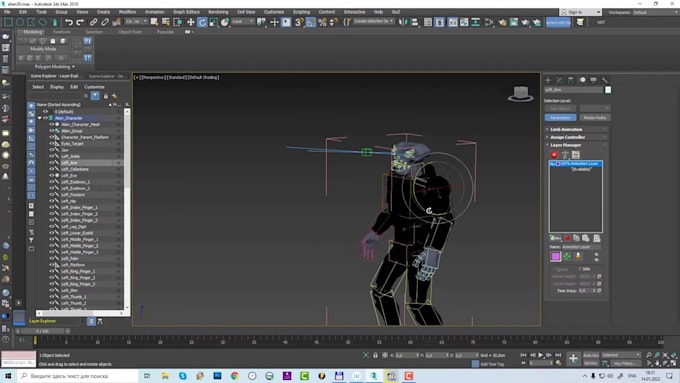Open the reference coordinate system dropdown
This screenshot has height=383, width=680.
(243, 22)
